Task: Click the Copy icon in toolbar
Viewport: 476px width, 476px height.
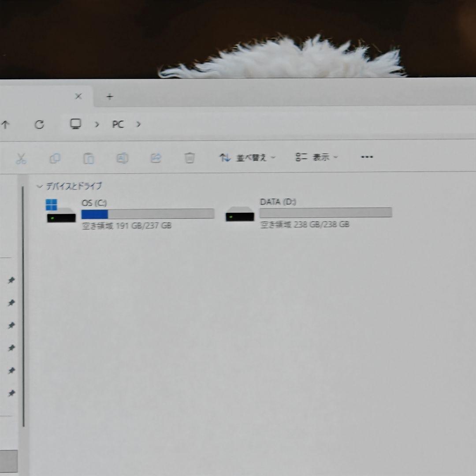Action: [55, 158]
